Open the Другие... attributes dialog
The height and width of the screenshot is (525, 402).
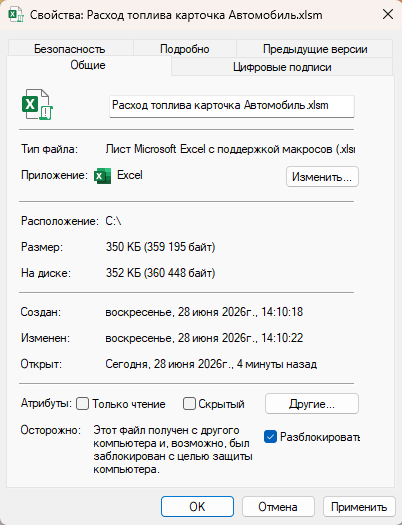tap(312, 403)
